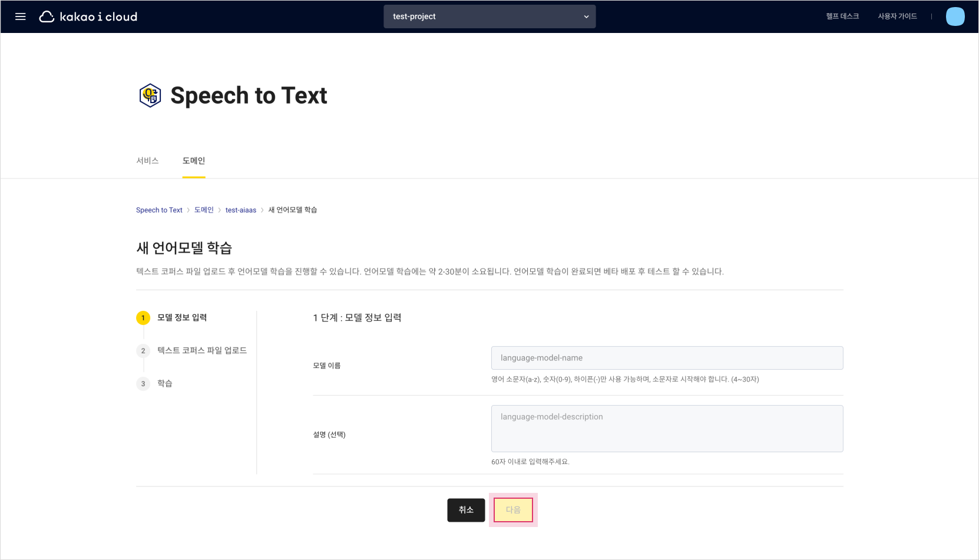Click the 1 단계 : 모델 정보 입력 heading

coord(357,318)
